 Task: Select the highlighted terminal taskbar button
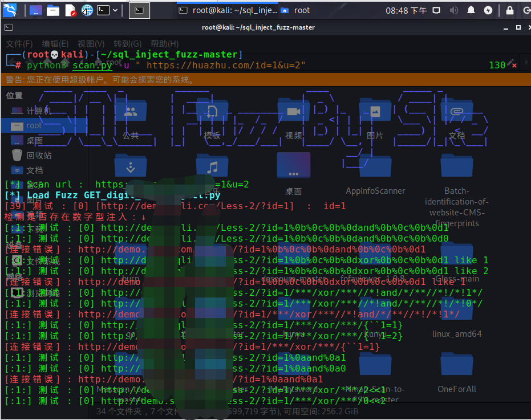(x=140, y=10)
